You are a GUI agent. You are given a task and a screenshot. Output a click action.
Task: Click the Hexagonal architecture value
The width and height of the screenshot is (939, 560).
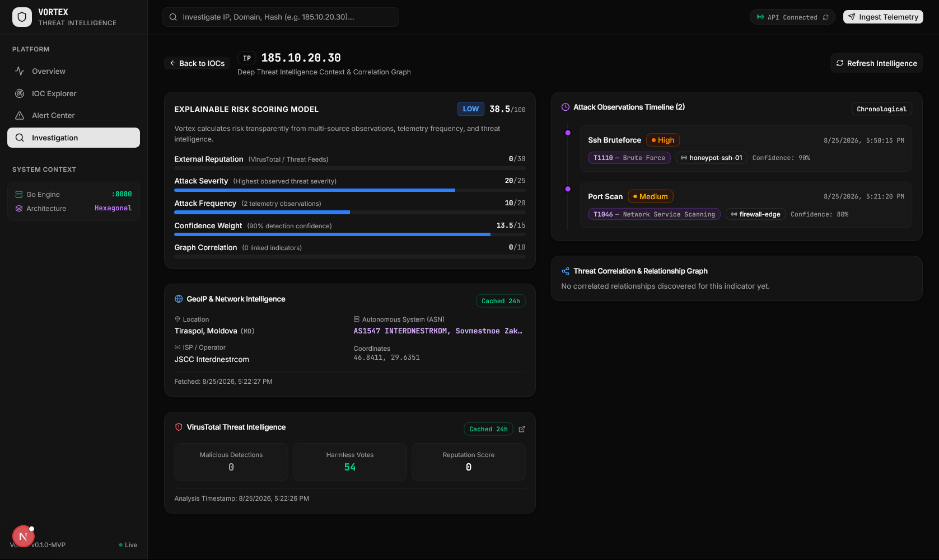point(113,208)
